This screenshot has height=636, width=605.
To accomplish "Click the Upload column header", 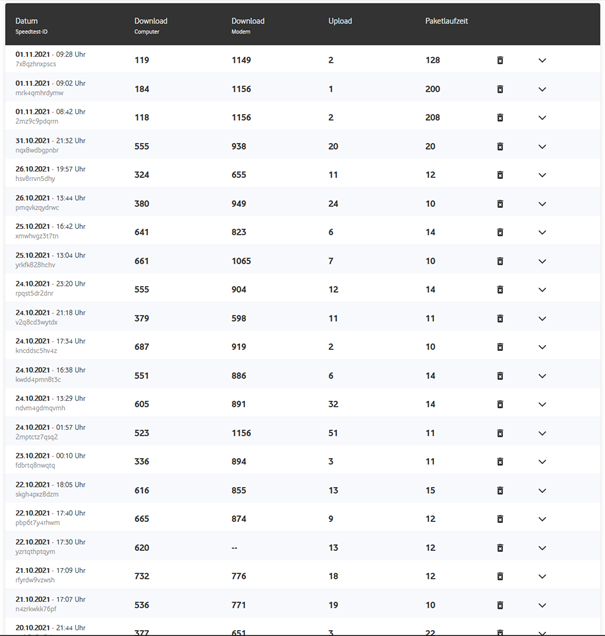I will coord(340,21).
